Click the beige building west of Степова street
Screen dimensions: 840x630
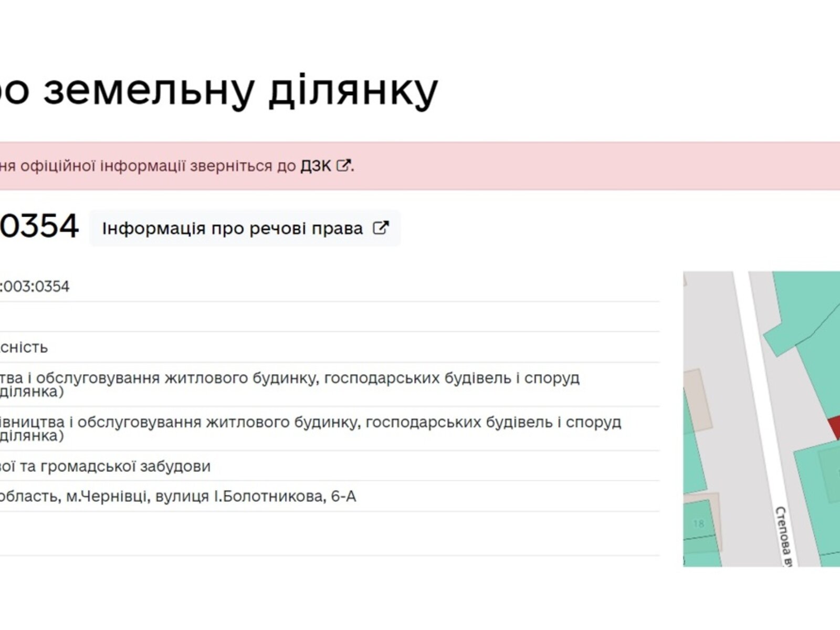coord(698,401)
